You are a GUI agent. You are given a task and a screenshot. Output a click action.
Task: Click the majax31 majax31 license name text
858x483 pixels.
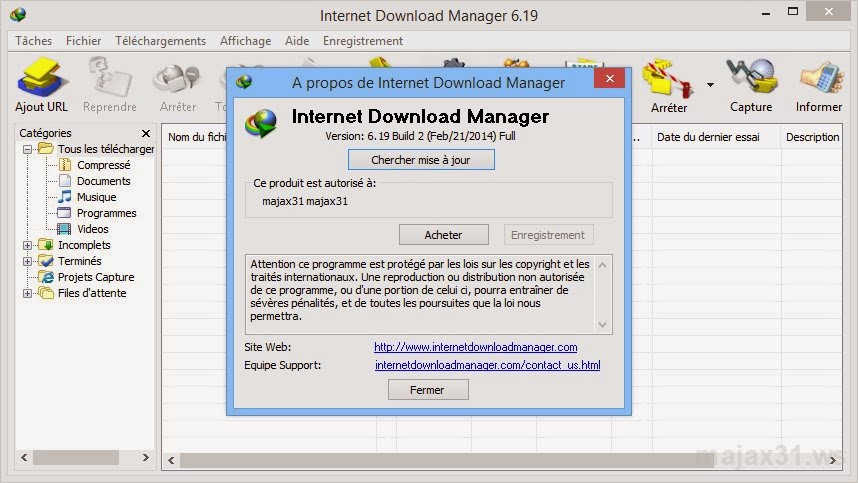(305, 201)
